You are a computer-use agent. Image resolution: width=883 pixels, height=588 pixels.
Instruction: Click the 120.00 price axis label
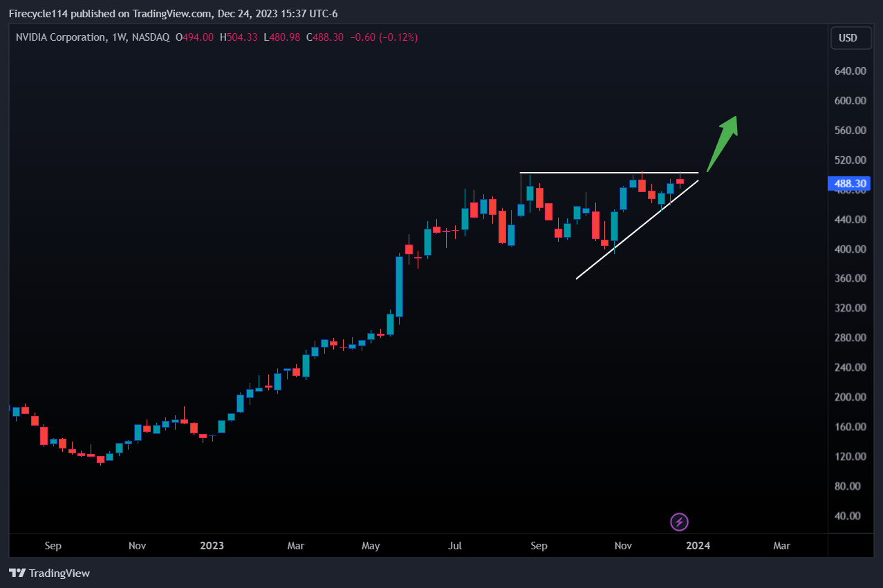coord(850,456)
